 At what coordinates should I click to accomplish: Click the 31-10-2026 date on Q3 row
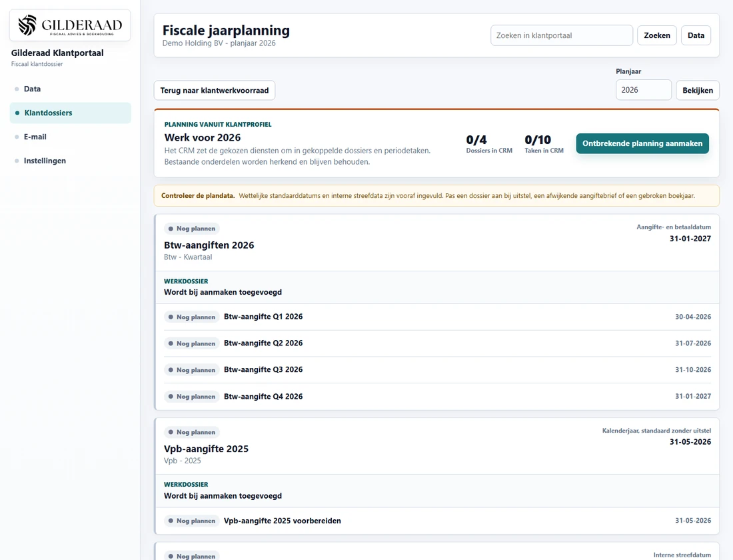[x=693, y=369]
